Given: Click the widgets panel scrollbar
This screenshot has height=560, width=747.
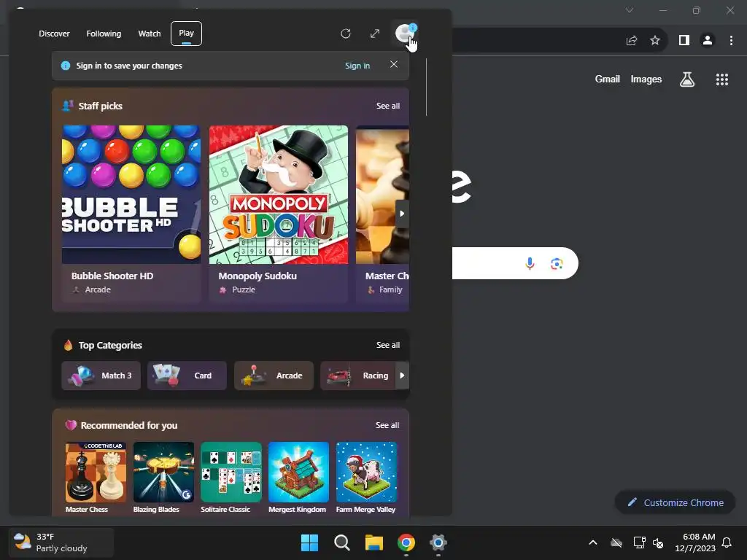Looking at the screenshot, I should pyautogui.click(x=426, y=87).
